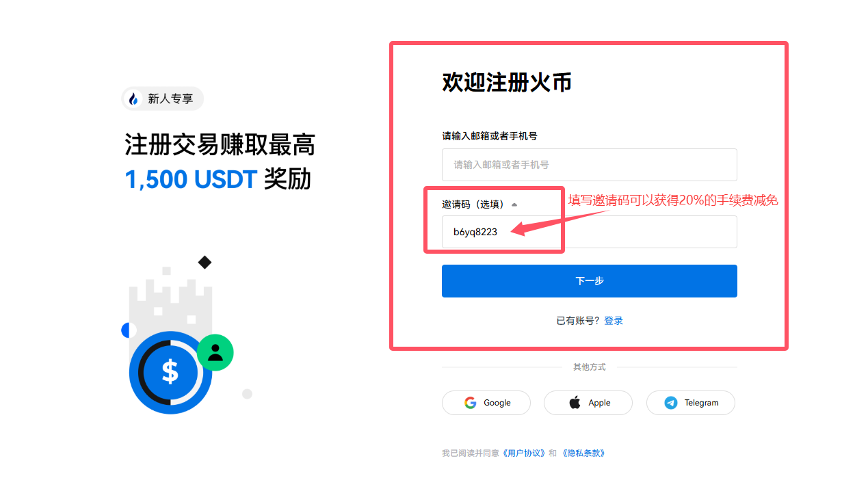Sign up with the Google button

coord(486,403)
